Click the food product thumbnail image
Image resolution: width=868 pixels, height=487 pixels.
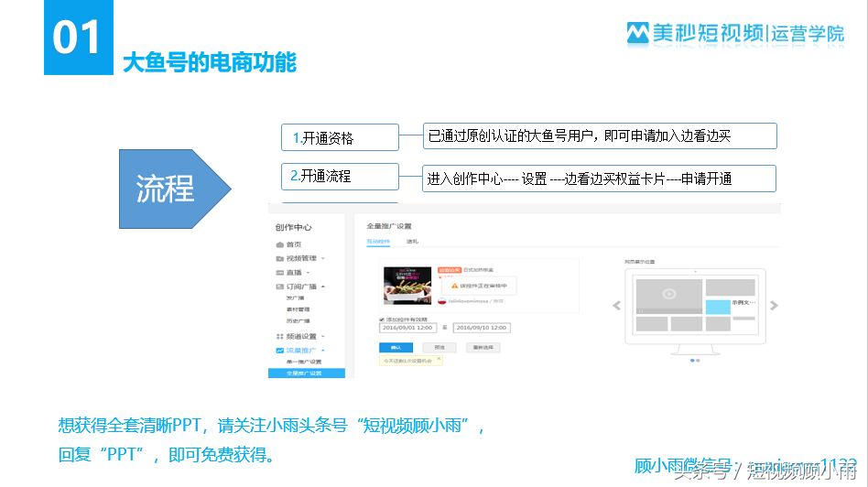pos(407,286)
